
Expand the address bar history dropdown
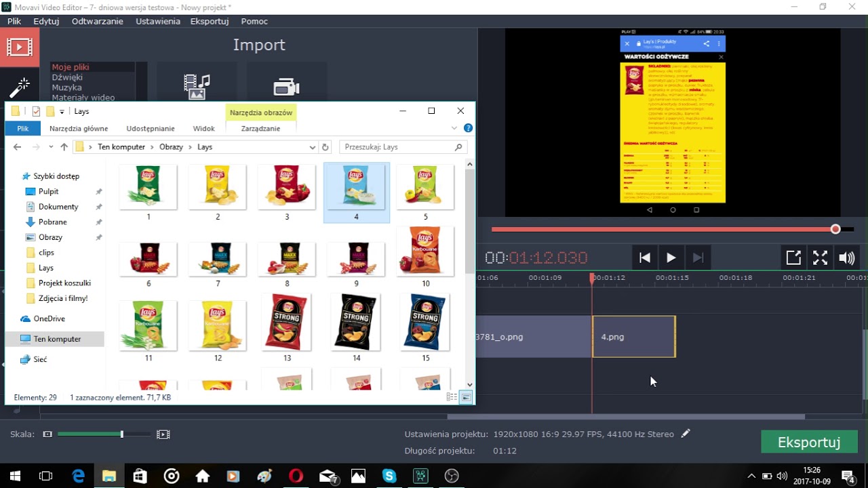click(x=313, y=147)
